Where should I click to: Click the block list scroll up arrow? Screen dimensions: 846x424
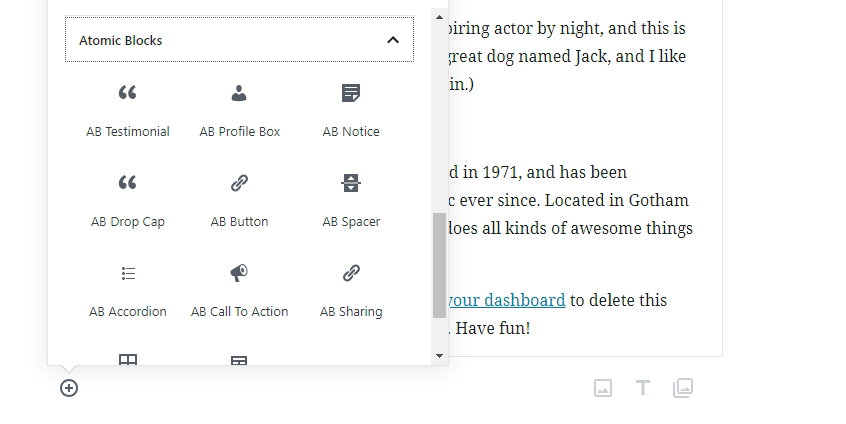point(439,17)
